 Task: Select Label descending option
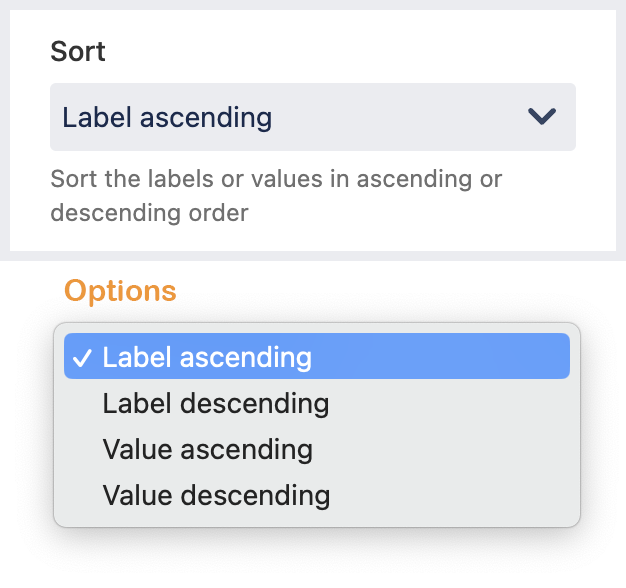point(215,403)
